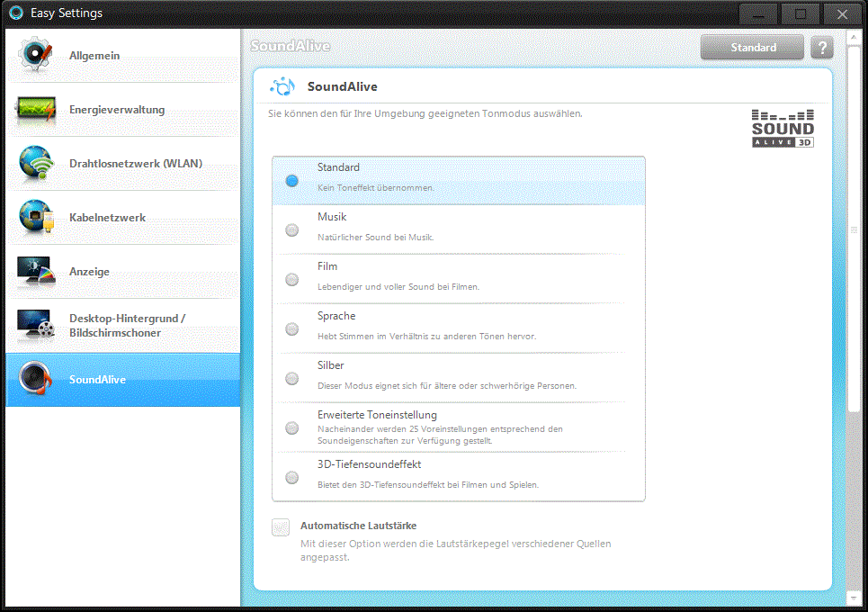The width and height of the screenshot is (868, 612).
Task: Click the Sound Alive 3D logo
Action: 783,129
